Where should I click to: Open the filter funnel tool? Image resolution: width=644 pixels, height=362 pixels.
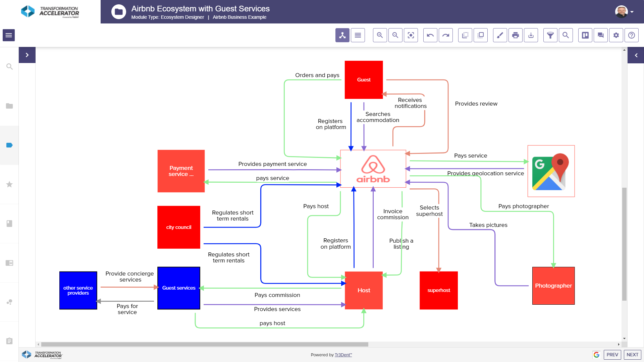pos(550,35)
